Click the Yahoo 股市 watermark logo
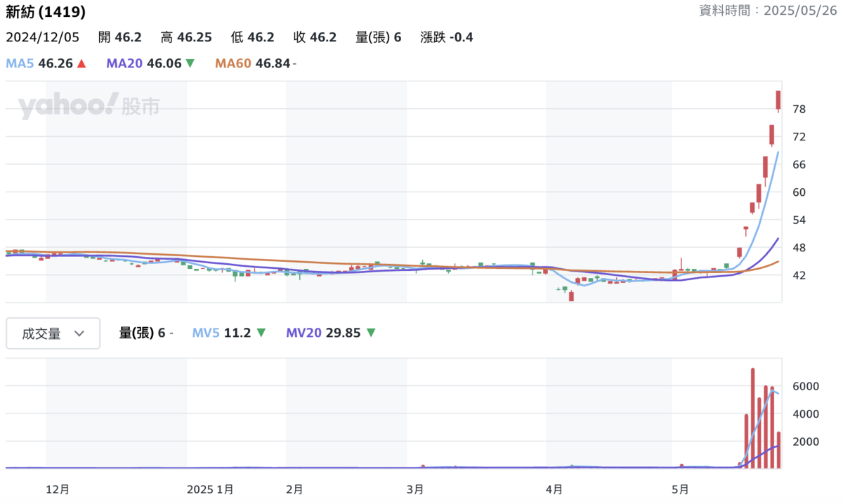The width and height of the screenshot is (843, 504). [89, 107]
